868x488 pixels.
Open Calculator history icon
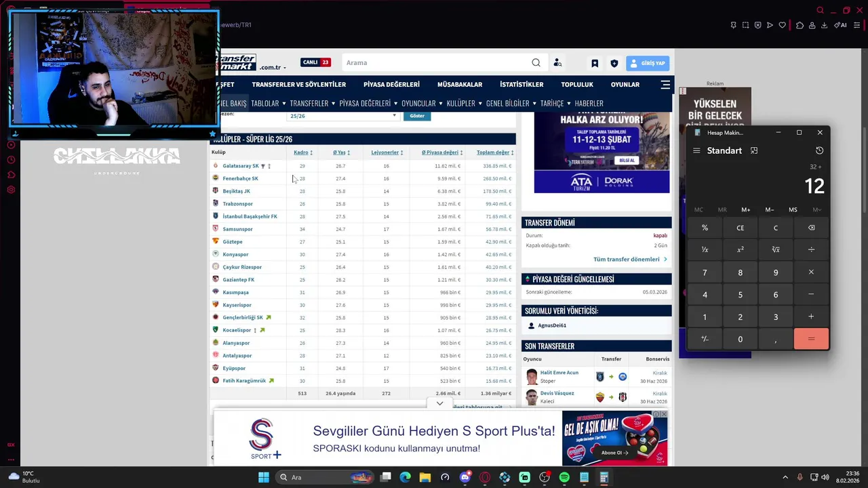click(819, 150)
